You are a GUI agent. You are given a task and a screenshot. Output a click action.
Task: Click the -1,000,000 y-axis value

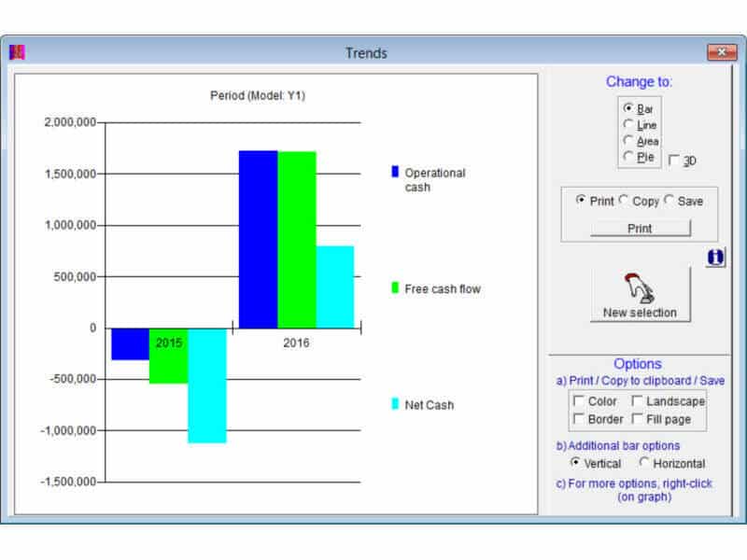(x=68, y=430)
